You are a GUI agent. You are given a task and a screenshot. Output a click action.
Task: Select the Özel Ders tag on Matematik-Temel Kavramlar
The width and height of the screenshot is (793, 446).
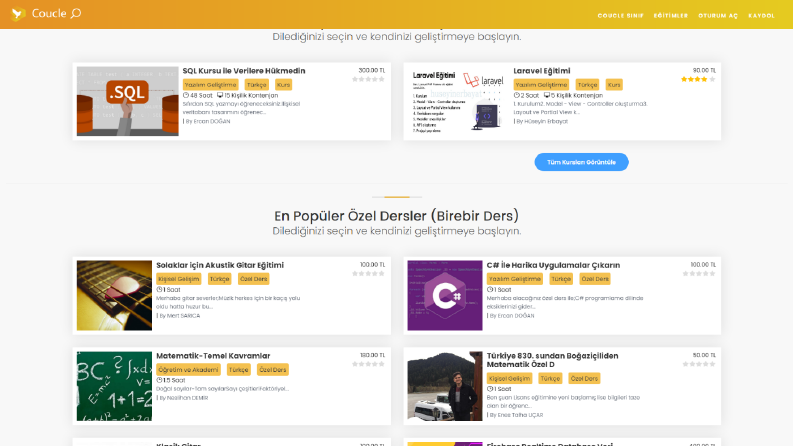click(x=273, y=370)
